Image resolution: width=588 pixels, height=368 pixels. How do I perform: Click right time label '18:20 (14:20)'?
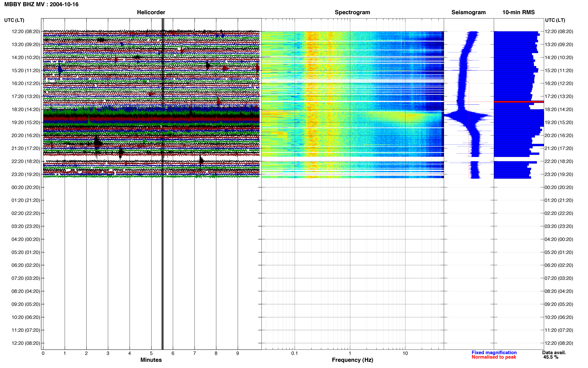pos(559,109)
